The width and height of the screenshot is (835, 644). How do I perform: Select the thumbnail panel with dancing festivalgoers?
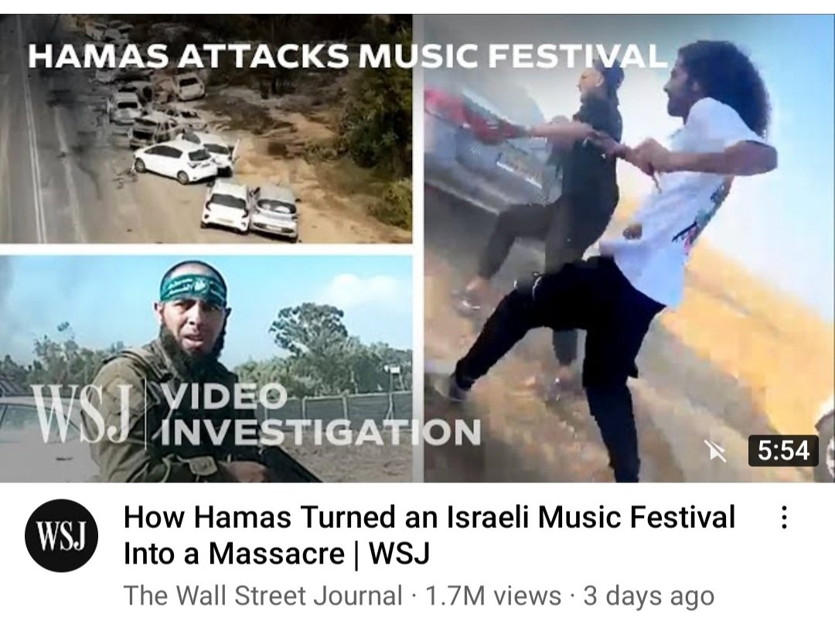click(629, 248)
